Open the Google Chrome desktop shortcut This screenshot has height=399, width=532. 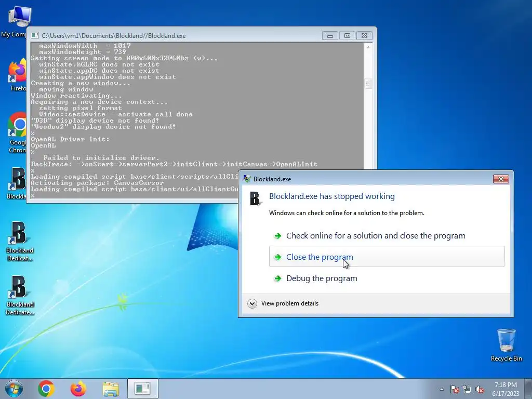point(17,133)
